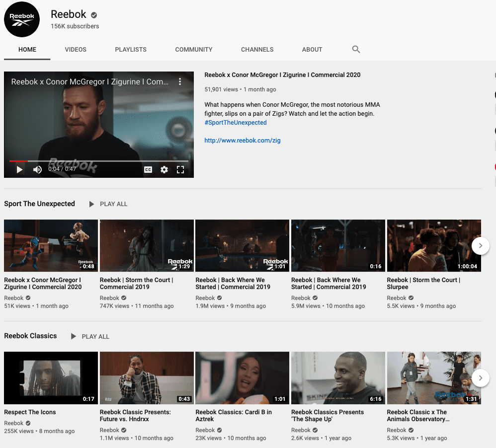
Task: Click the 0:04 / 0:47 time display
Action: 62,169
